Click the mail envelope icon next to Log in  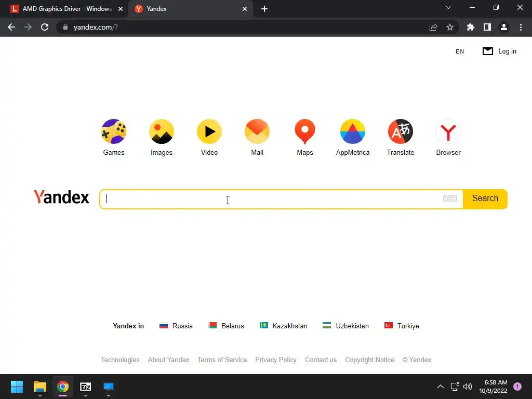coord(487,51)
